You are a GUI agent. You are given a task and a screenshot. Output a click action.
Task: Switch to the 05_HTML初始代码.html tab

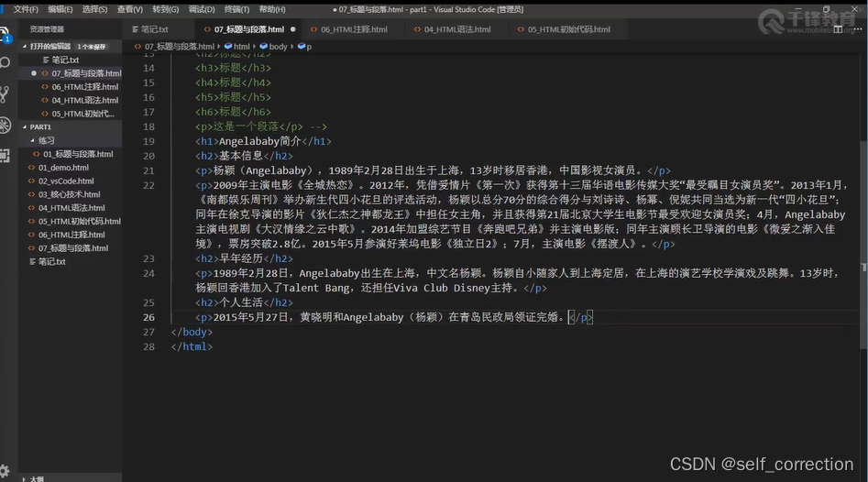(568, 29)
